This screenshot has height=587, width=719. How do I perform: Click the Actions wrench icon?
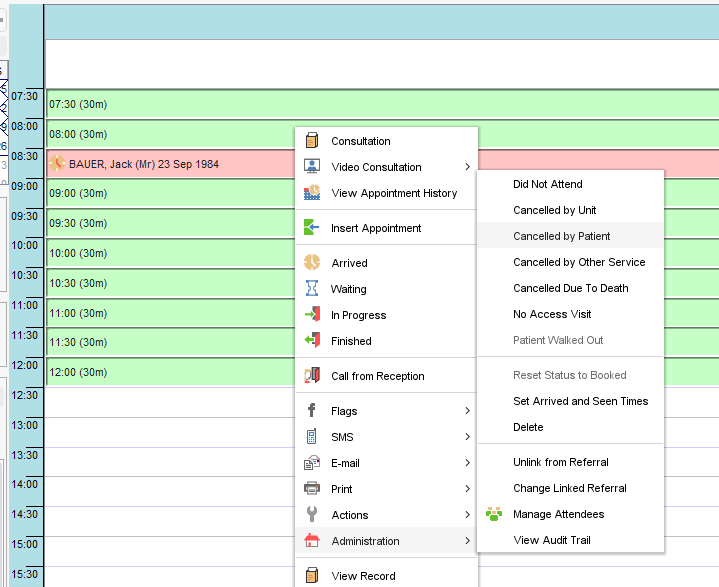pos(312,515)
